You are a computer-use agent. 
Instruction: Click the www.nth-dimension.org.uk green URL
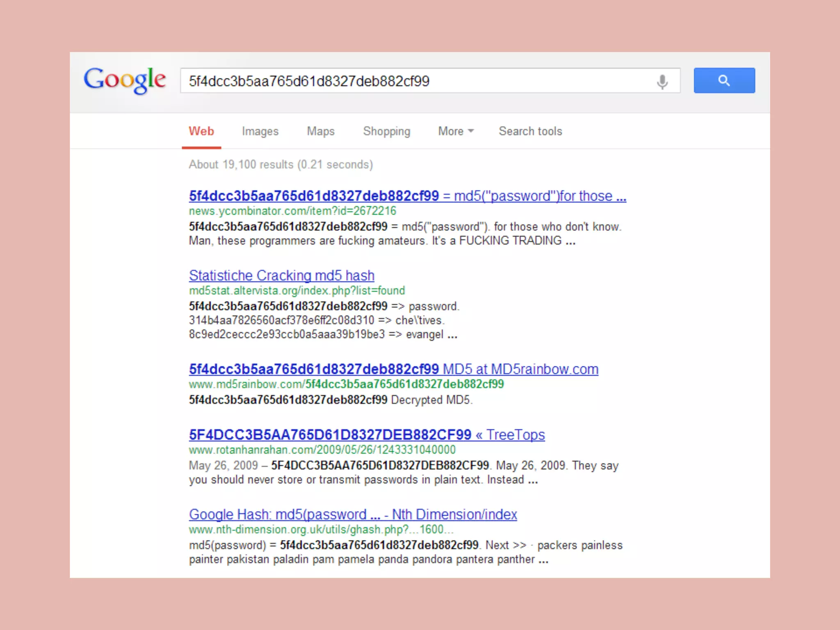[x=321, y=530]
